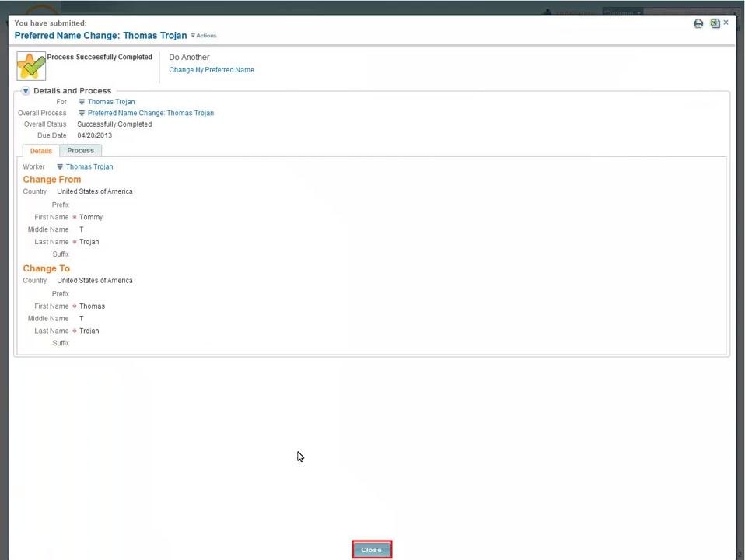The height and width of the screenshot is (560, 745).
Task: Click the Close button
Action: (372, 550)
